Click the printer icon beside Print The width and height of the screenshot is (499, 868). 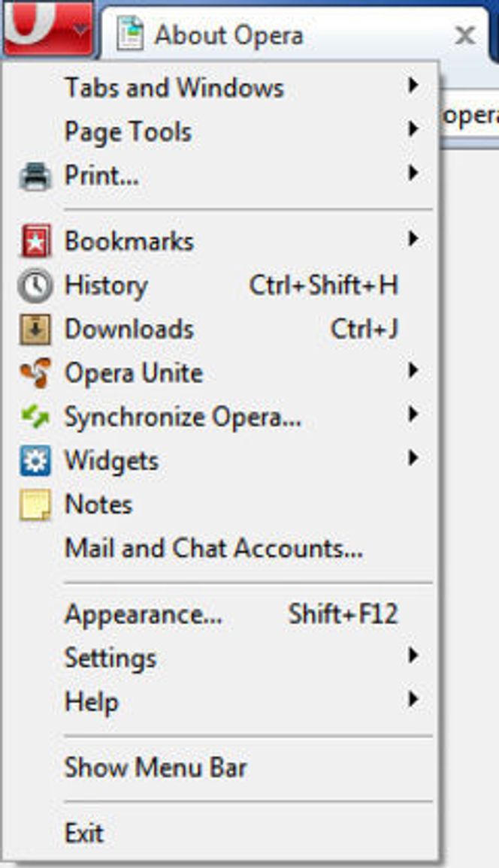pos(35,176)
